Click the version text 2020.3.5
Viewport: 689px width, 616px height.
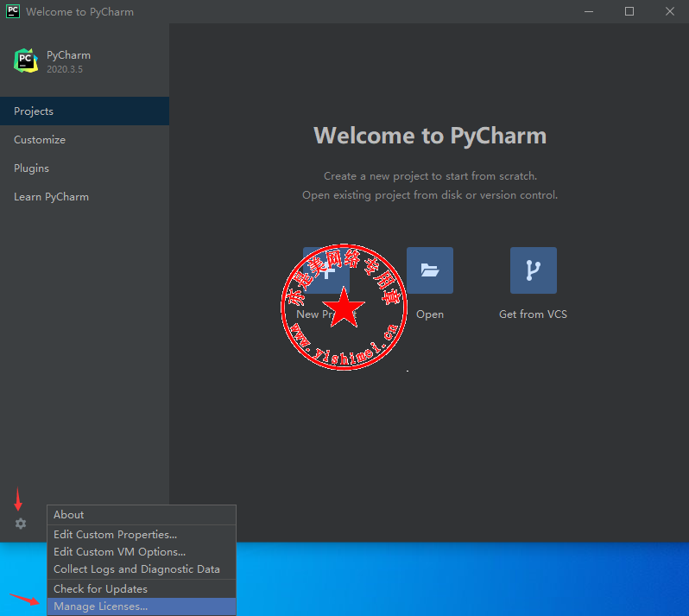point(65,69)
